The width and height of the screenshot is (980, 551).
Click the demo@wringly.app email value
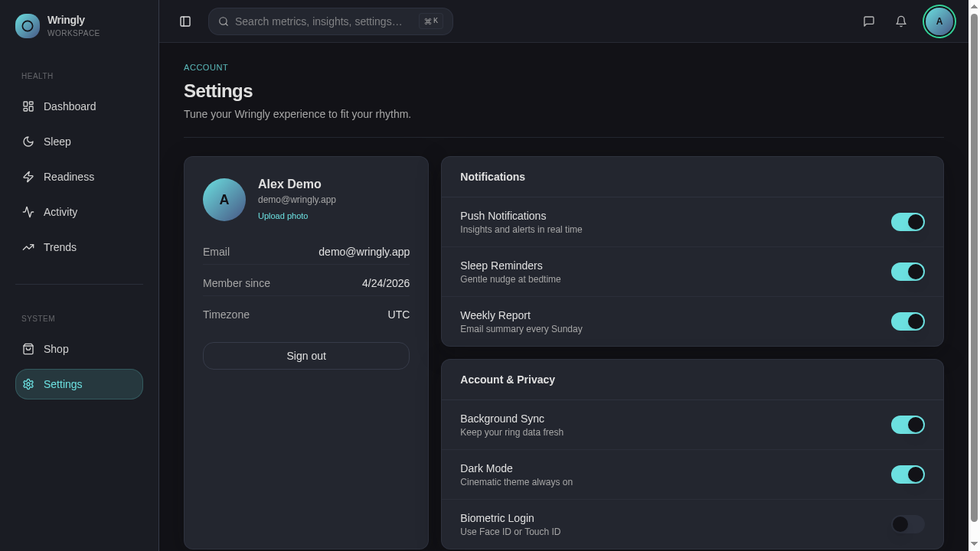(x=364, y=252)
